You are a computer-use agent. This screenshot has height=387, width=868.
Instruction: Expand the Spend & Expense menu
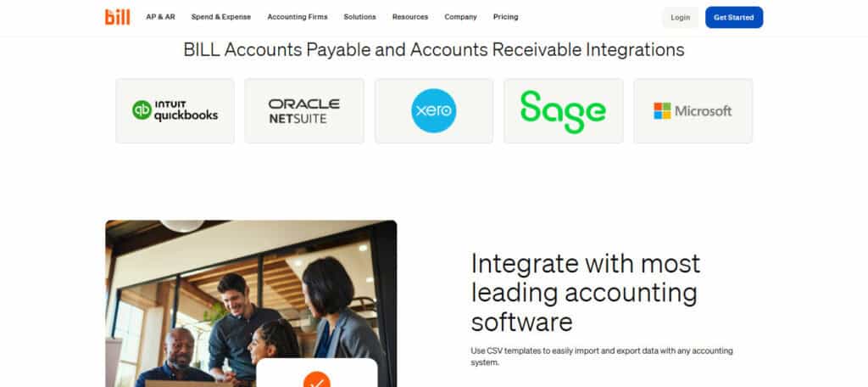221,17
